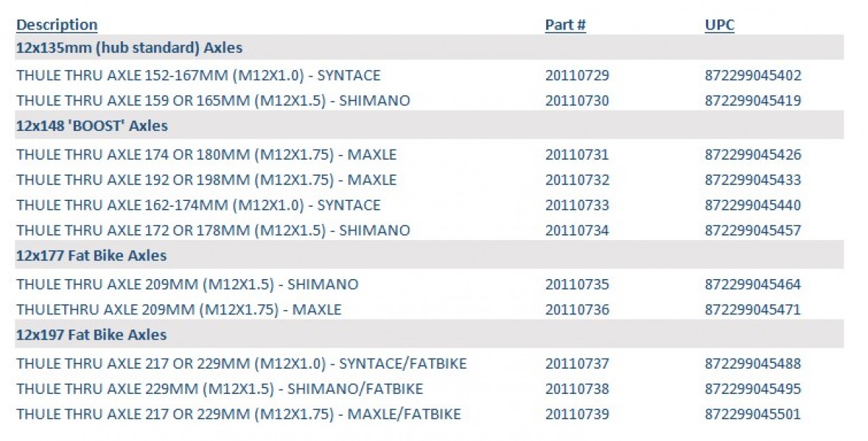Click the Part # column header
Viewport: 868px width, 441px height.
point(565,25)
